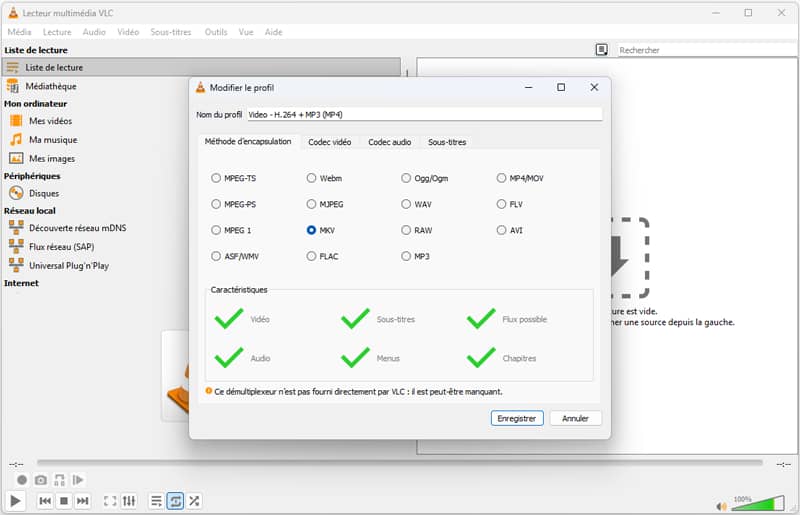Image resolution: width=800 pixels, height=515 pixels.
Task: Click the Enregistrer button
Action: (x=517, y=418)
